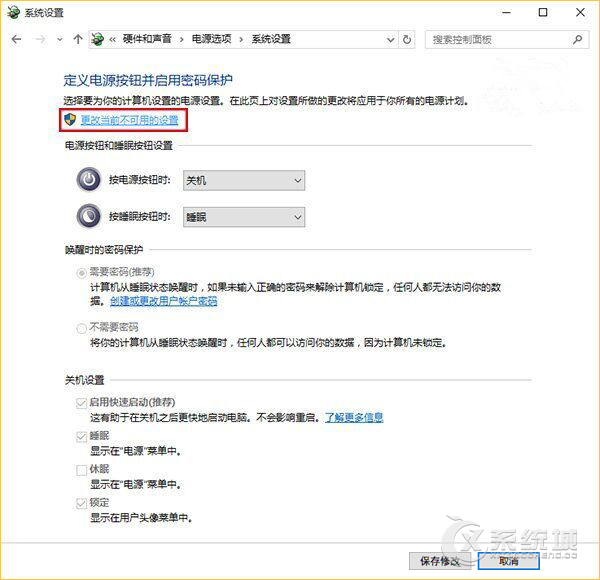The width and height of the screenshot is (600, 580).
Task: Toggle 睡眠 checkbox in shutdown settings
Action: click(x=81, y=437)
